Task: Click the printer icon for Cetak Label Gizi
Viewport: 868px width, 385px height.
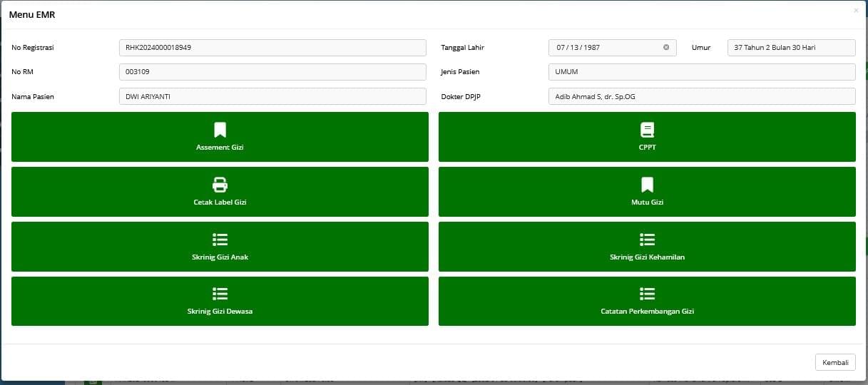Action: coord(220,185)
